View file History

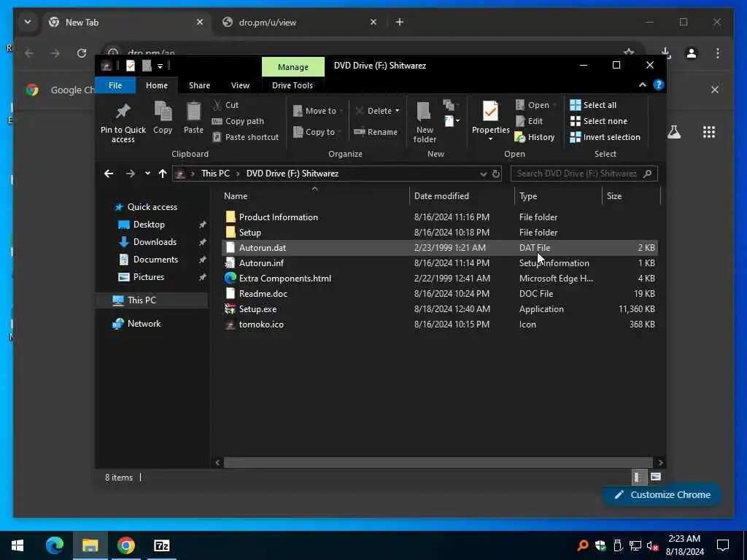[535, 137]
